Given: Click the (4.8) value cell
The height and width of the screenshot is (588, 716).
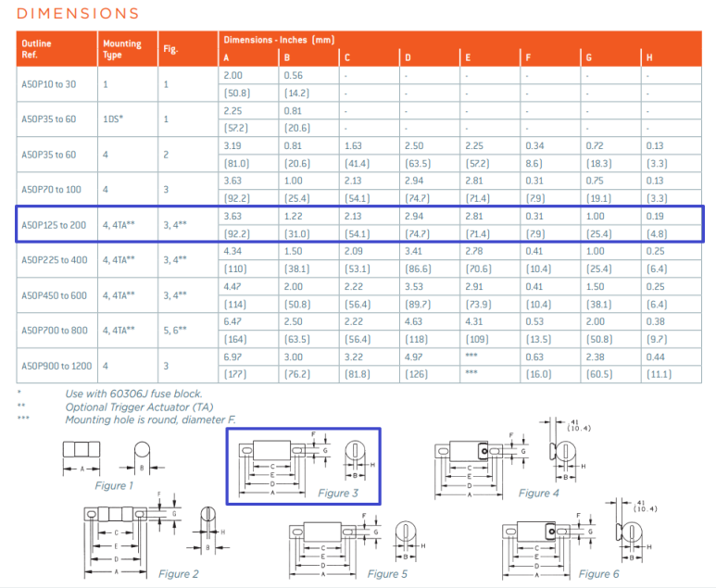Looking at the screenshot, I should pos(672,233).
